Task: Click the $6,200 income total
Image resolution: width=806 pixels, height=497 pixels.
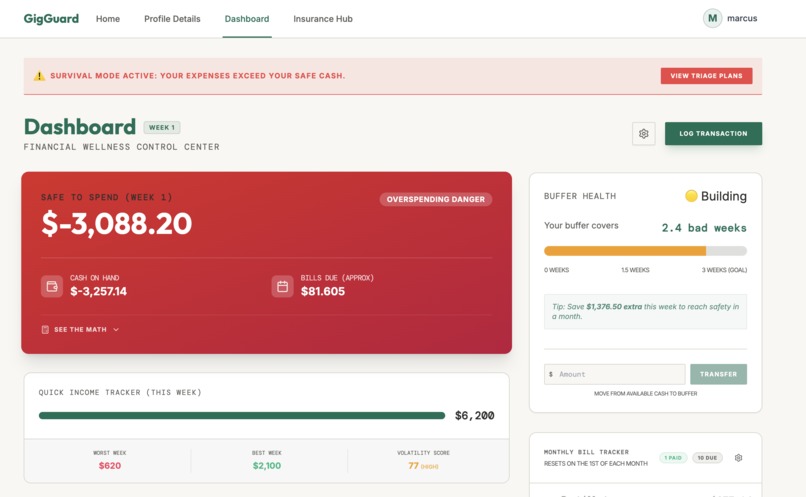Action: coord(474,415)
